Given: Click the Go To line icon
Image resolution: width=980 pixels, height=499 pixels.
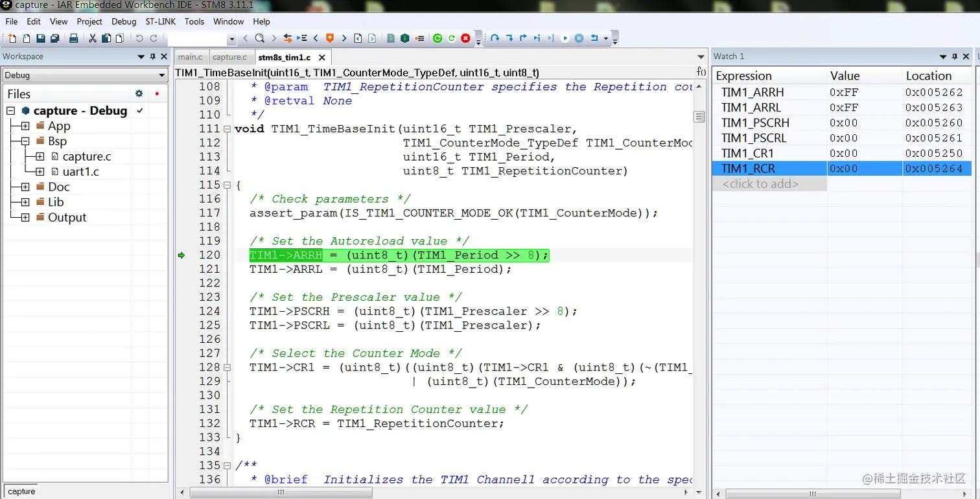Looking at the screenshot, I should [x=302, y=39].
